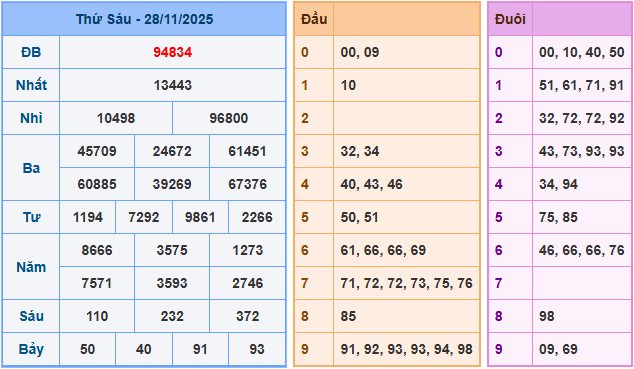Select the Bảy prize label

(31, 349)
